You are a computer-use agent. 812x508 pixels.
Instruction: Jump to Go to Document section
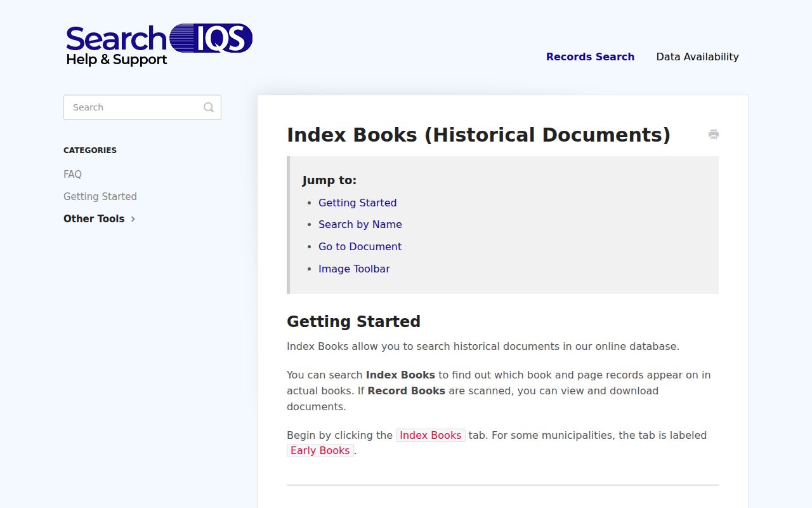[x=360, y=246]
